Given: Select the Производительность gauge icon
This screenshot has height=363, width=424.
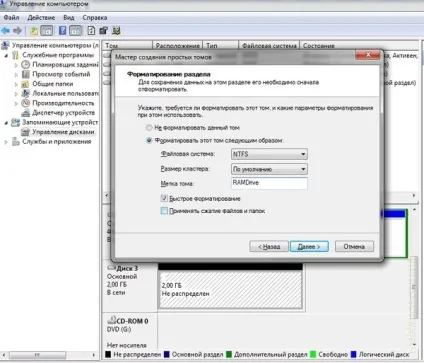Looking at the screenshot, I should point(26,103).
